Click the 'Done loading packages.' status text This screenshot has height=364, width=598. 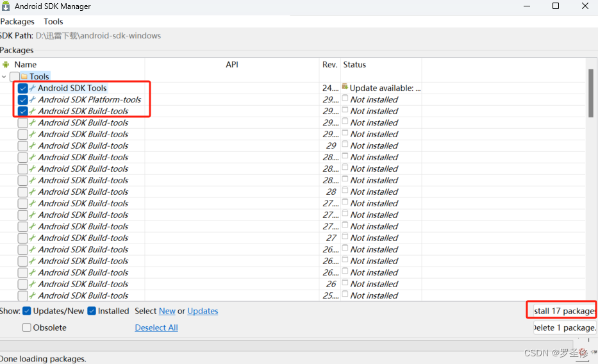[43, 359]
